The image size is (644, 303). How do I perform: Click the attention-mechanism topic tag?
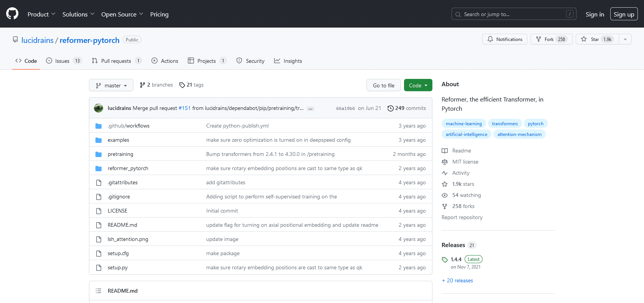click(519, 134)
